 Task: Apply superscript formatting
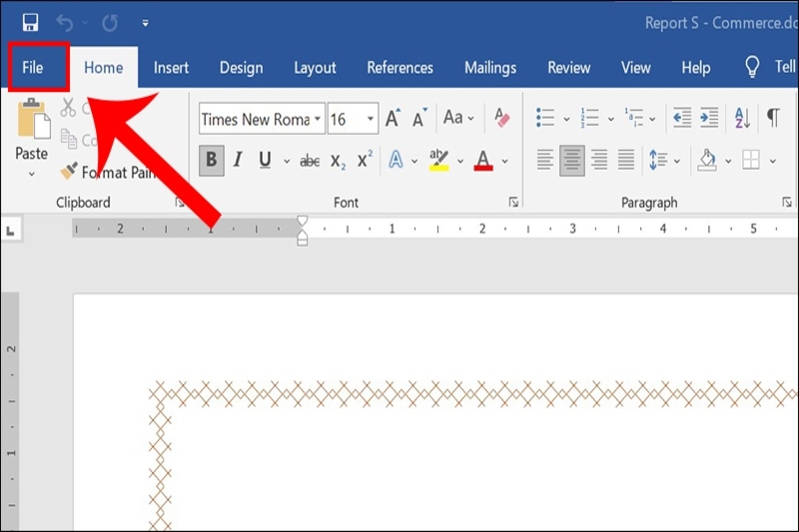point(365,160)
